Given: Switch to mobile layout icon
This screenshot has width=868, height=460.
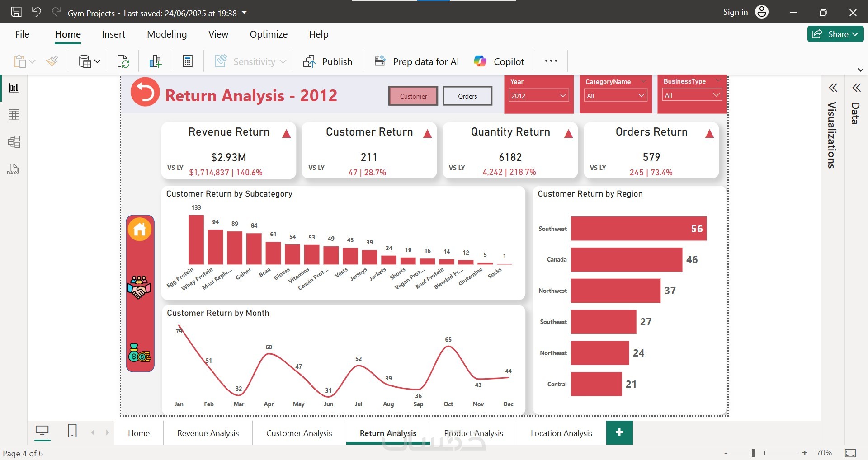Looking at the screenshot, I should tap(72, 431).
